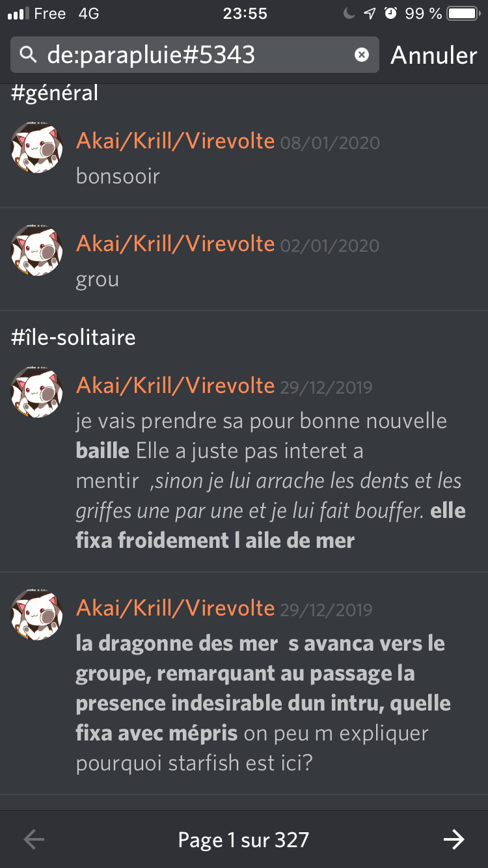Cancel search with the Annuler button
Screen dimensions: 488x868
(x=434, y=55)
